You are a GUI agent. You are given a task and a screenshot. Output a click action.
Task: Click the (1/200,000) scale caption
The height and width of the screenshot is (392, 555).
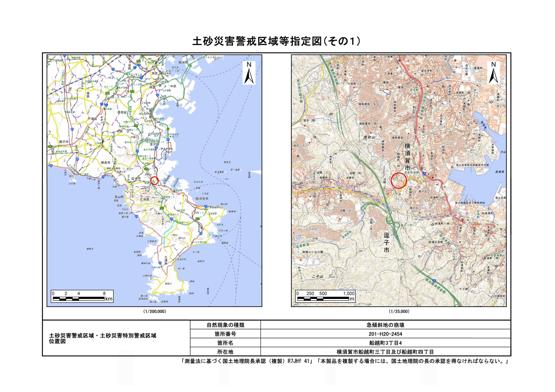coord(155,312)
